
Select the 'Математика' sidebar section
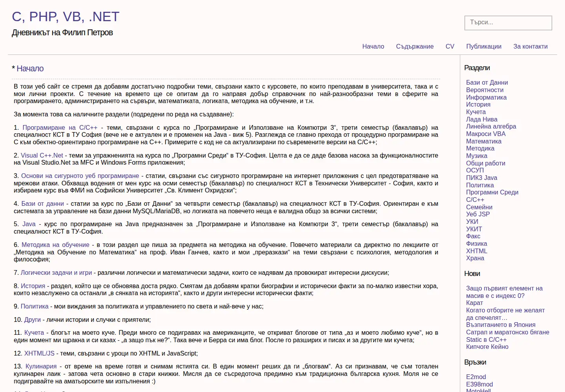484,141
